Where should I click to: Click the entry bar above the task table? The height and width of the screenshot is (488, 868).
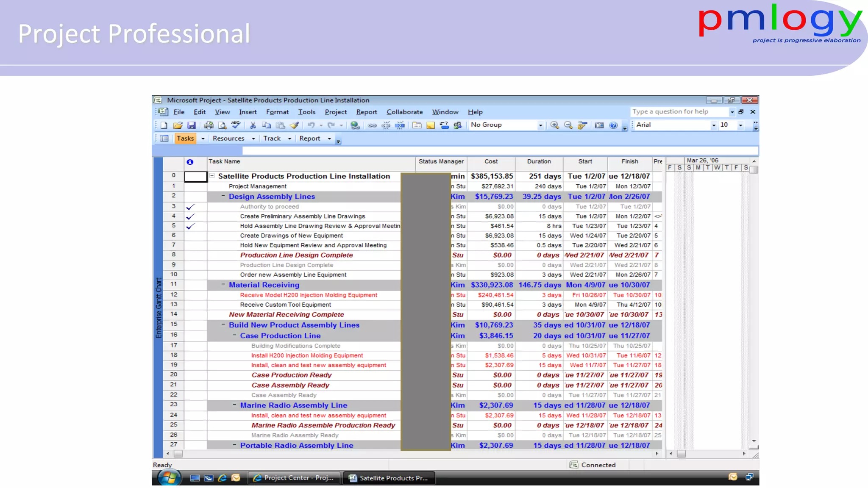tap(500, 150)
